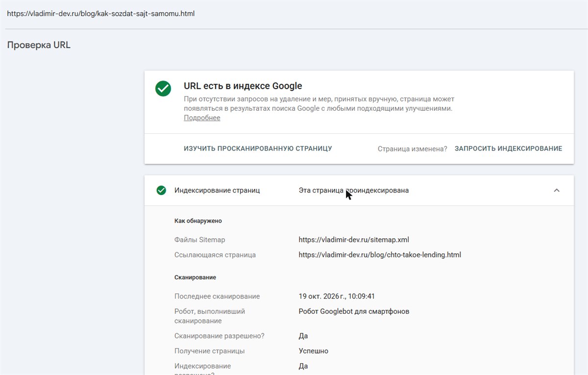
Task: Click the text Эта страница проиндексирована
Action: tap(354, 190)
